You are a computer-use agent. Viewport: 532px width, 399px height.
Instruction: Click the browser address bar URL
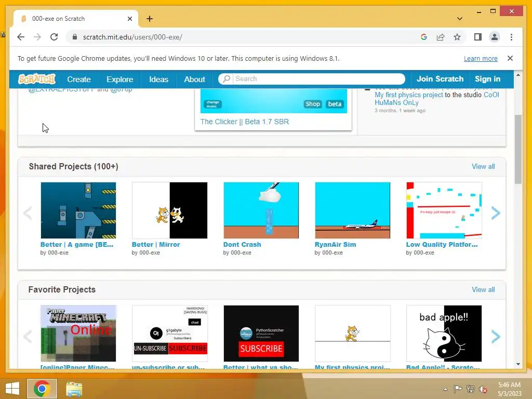132,37
